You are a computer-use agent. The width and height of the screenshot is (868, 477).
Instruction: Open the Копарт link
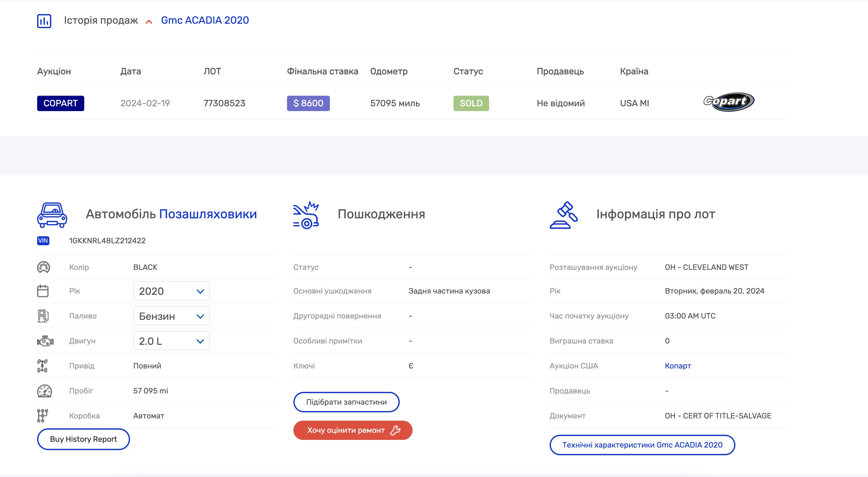(x=678, y=366)
